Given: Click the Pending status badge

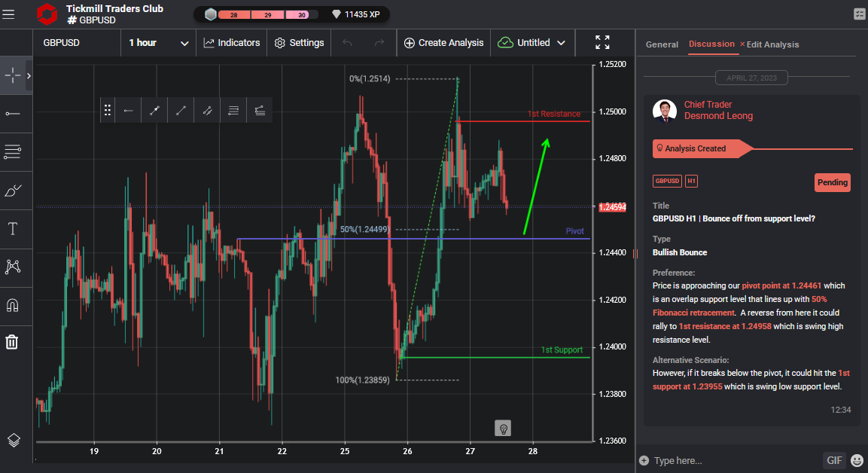Looking at the screenshot, I should tap(832, 182).
